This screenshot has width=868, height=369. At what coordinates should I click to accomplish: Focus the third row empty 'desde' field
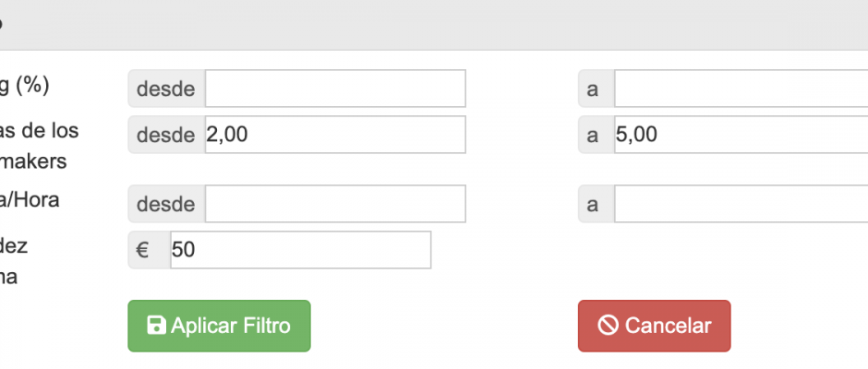335,204
